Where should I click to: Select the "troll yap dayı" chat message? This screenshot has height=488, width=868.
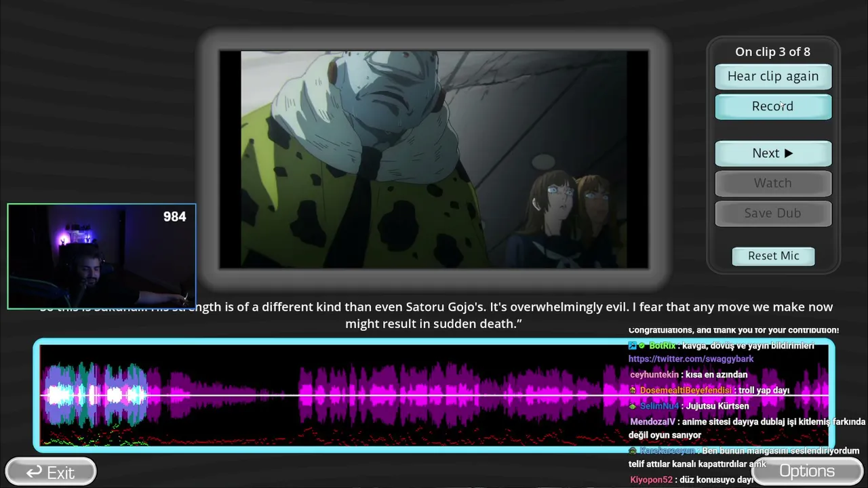click(709, 390)
